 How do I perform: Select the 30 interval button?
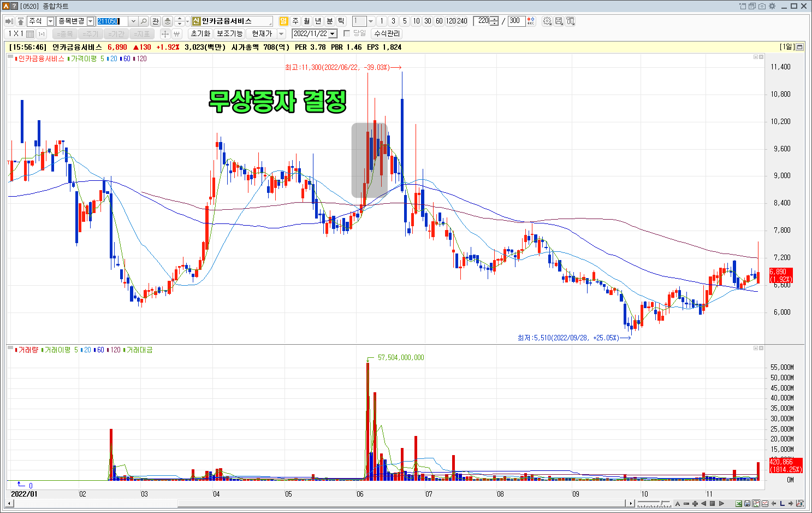(x=428, y=21)
